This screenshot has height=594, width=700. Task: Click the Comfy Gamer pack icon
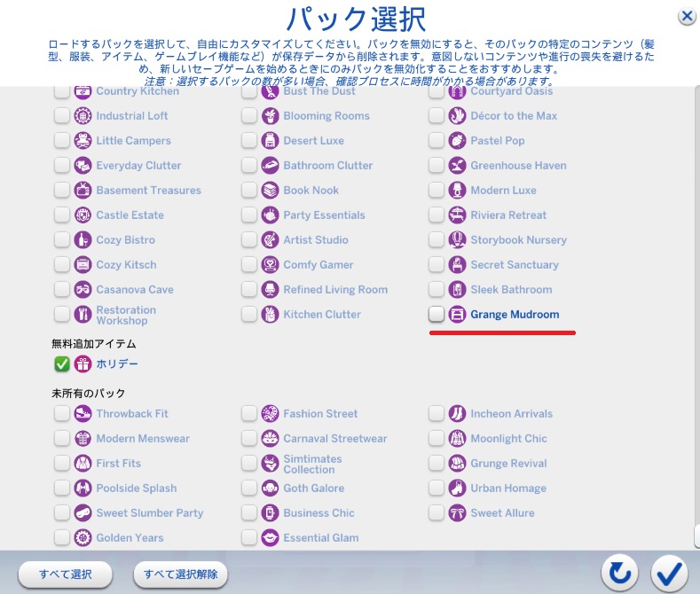pos(270,265)
